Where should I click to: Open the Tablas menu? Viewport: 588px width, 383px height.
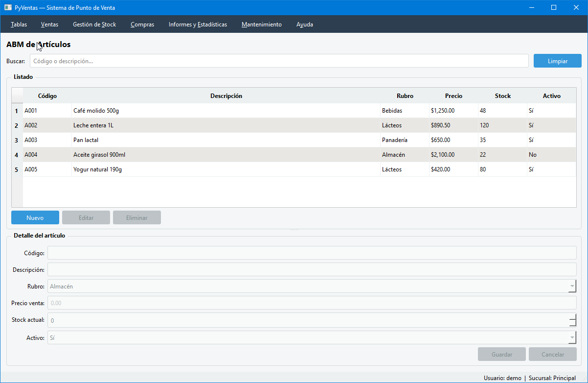tap(19, 24)
